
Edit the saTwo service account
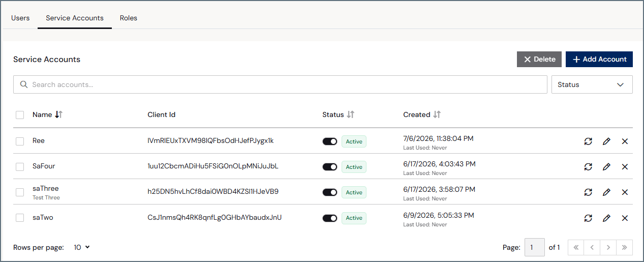pos(606,218)
